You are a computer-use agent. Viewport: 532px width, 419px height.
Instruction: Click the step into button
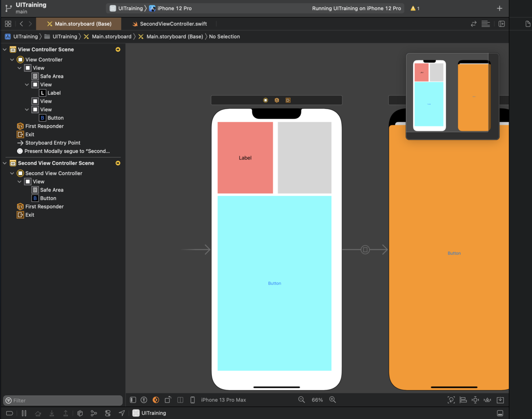[x=52, y=413]
